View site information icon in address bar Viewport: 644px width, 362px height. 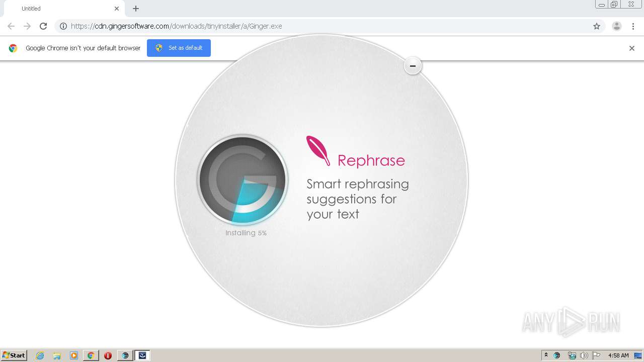click(x=63, y=26)
